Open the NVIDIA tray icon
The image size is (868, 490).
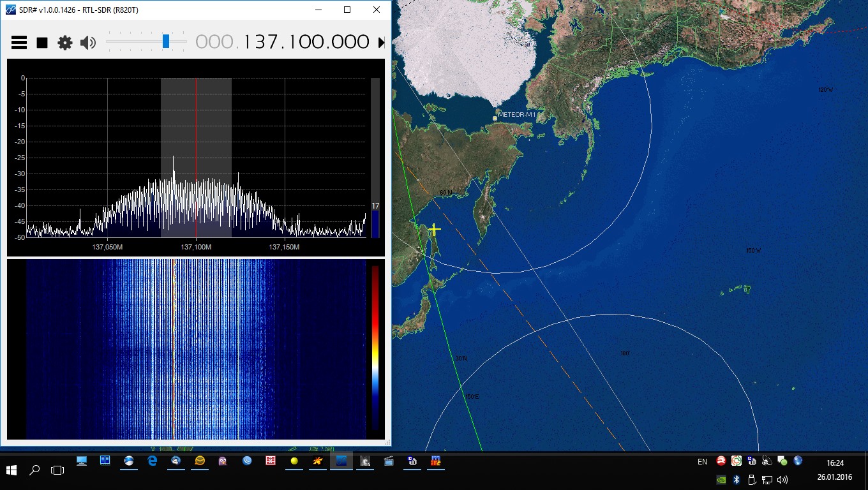click(721, 479)
